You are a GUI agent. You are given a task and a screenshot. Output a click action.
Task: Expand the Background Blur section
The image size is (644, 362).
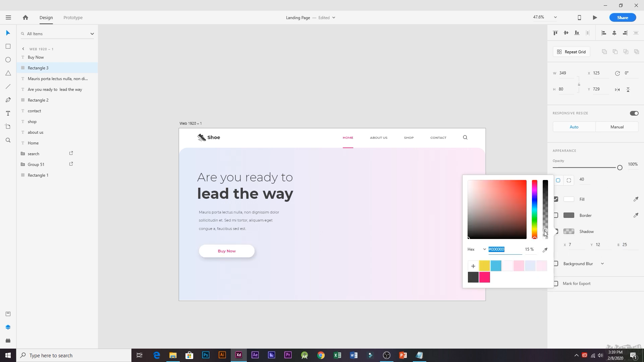point(602,264)
